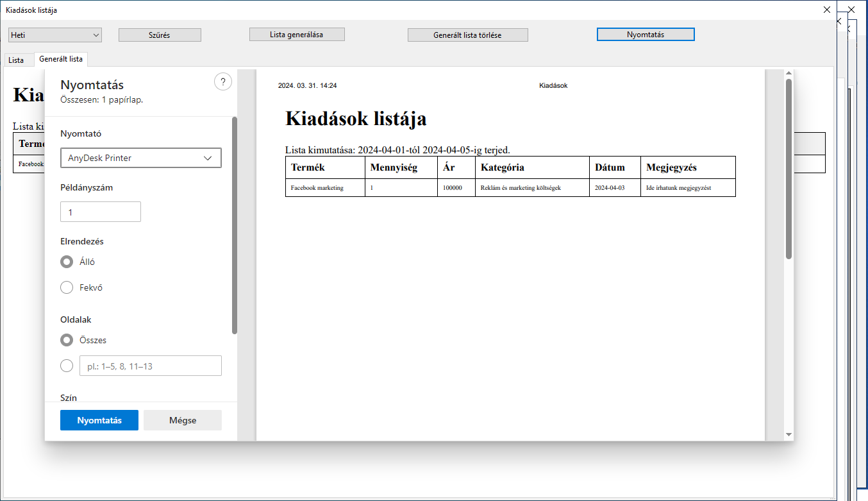Screen dimensions: 868x501
Task: Switch to the Lista tab
Action: click(16, 60)
